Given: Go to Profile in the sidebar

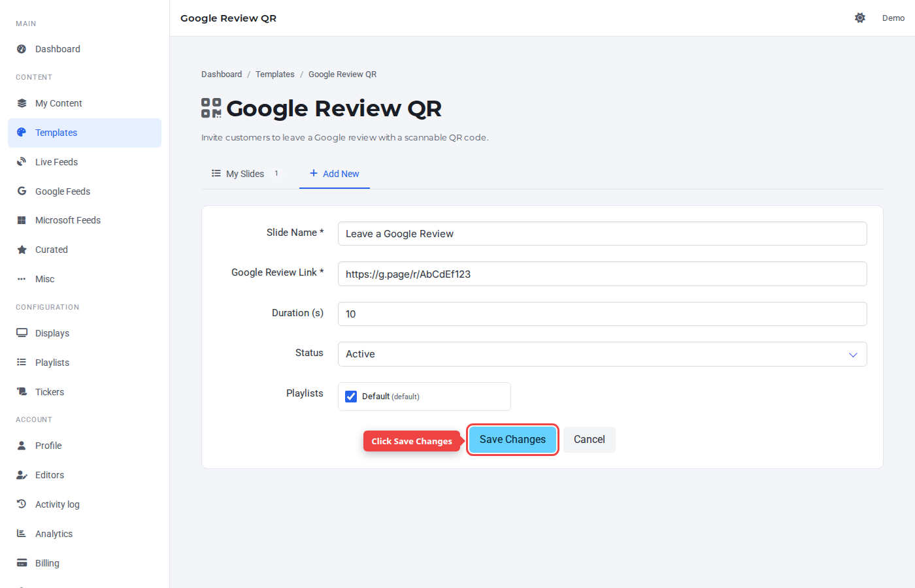Looking at the screenshot, I should tap(84, 446).
